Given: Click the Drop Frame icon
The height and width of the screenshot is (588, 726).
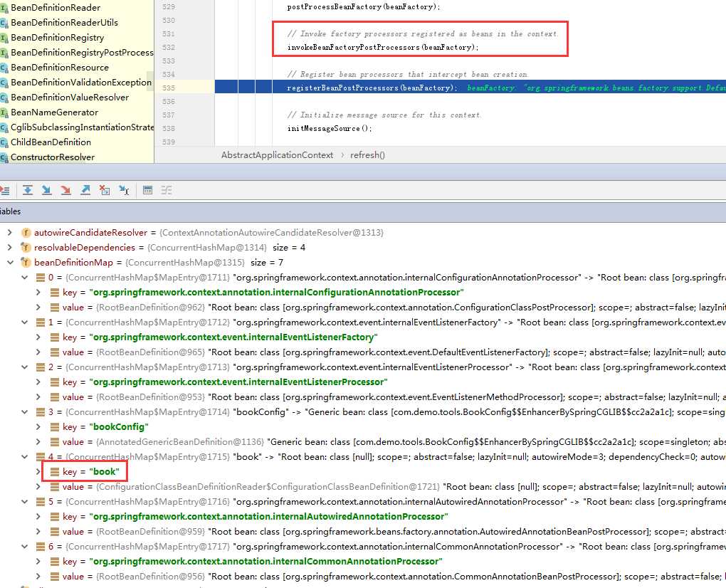Looking at the screenshot, I should pyautogui.click(x=105, y=190).
